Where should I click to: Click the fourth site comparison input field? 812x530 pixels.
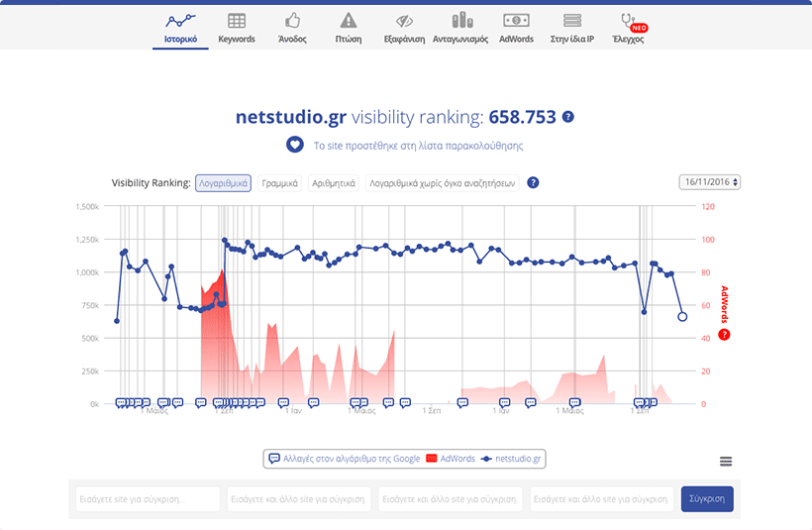[602, 499]
